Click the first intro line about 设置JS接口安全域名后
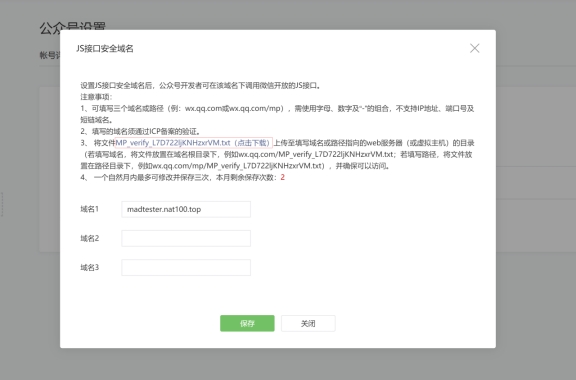The image size is (576, 380). [x=201, y=86]
